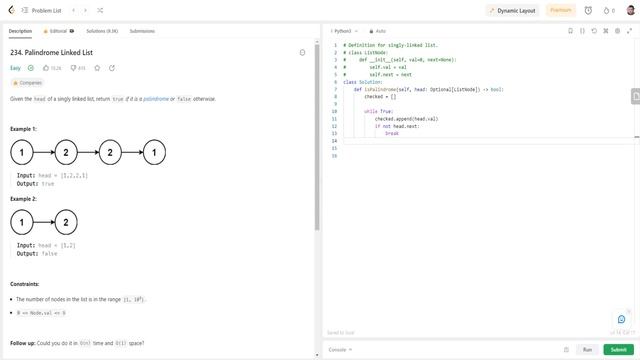Switch to the Solutions tab

(x=102, y=31)
